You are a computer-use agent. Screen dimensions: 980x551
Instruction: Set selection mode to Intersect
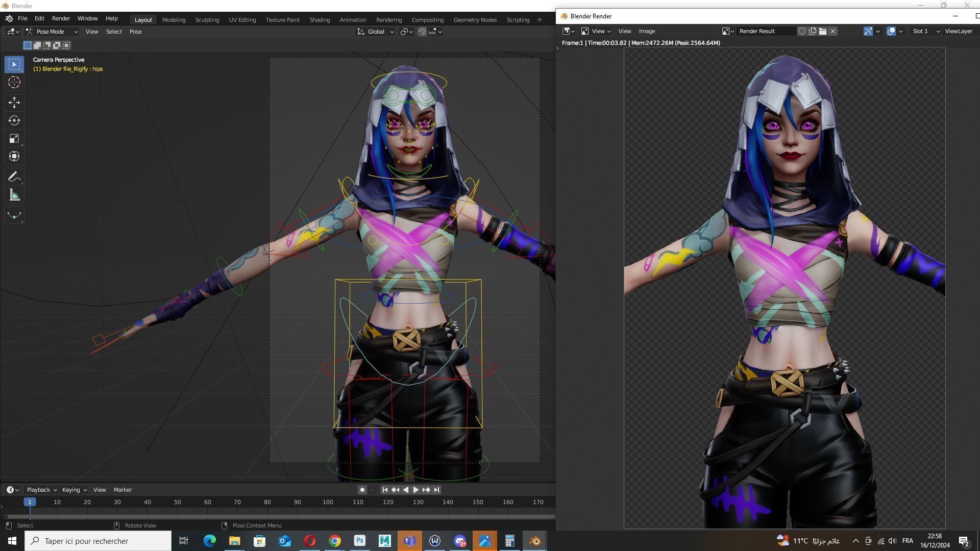(x=66, y=45)
